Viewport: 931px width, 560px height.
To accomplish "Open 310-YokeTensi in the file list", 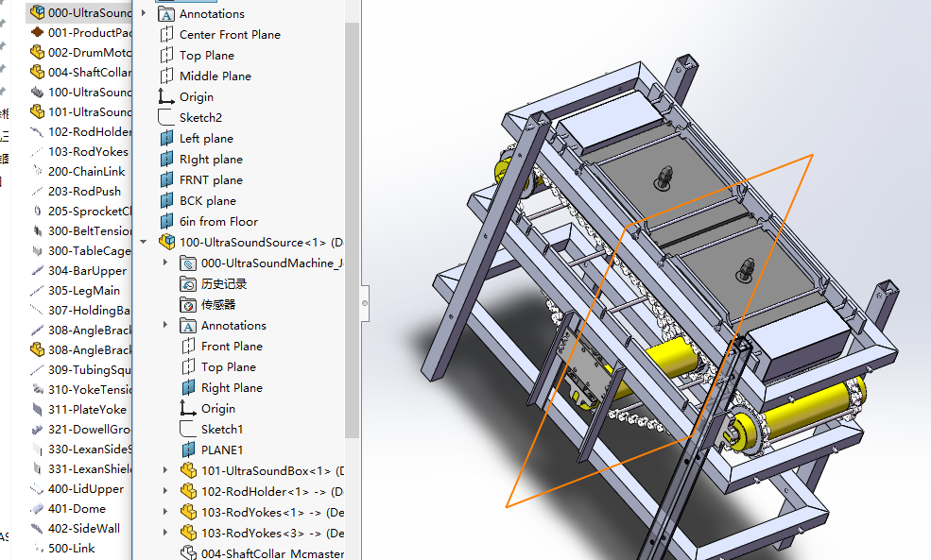I will pos(90,389).
